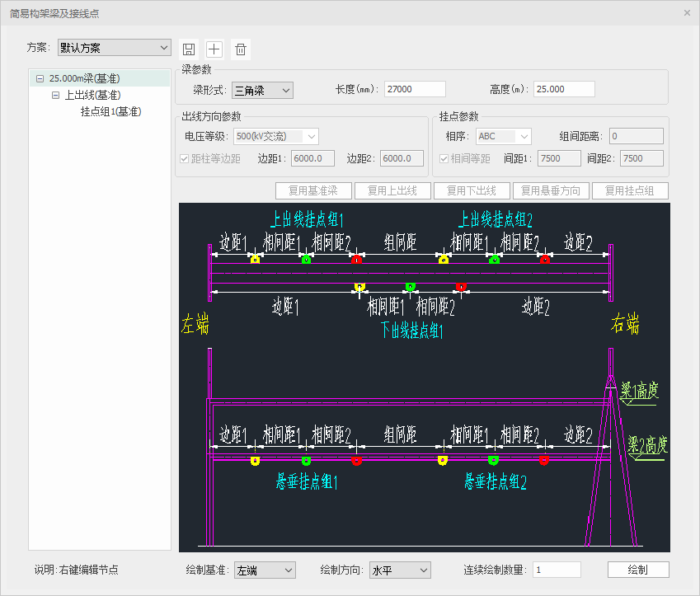700x596 pixels.
Task: Click the 连续绘制数量 input field
Action: [x=557, y=570]
